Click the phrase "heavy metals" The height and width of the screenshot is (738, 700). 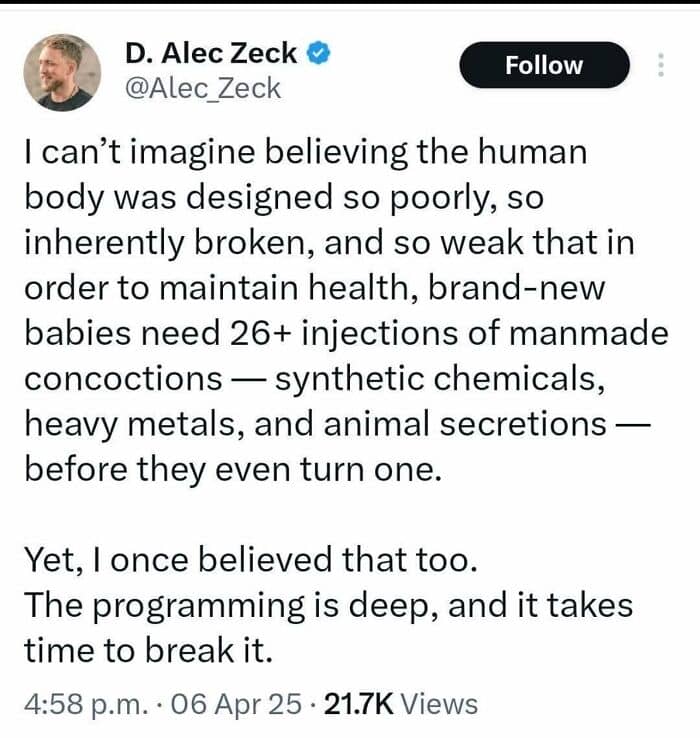(131, 424)
